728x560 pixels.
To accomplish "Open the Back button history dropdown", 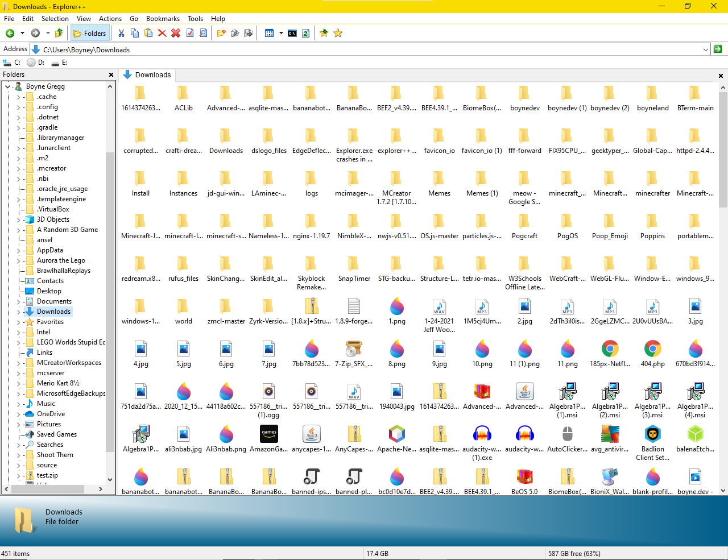I will pyautogui.click(x=22, y=33).
